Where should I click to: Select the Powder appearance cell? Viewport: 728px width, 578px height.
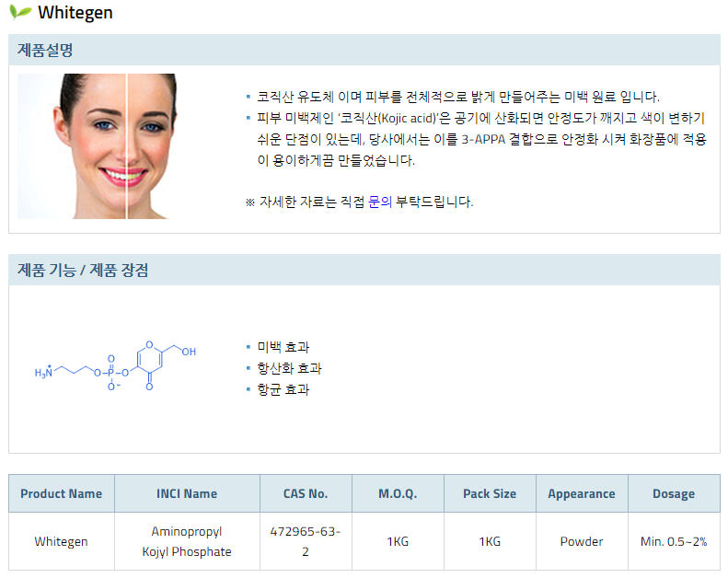pos(582,541)
